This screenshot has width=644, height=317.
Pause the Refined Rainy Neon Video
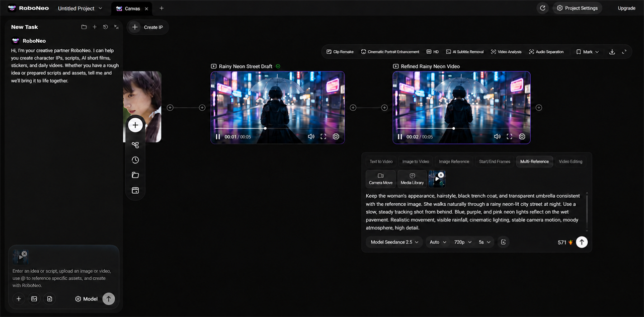(x=400, y=136)
